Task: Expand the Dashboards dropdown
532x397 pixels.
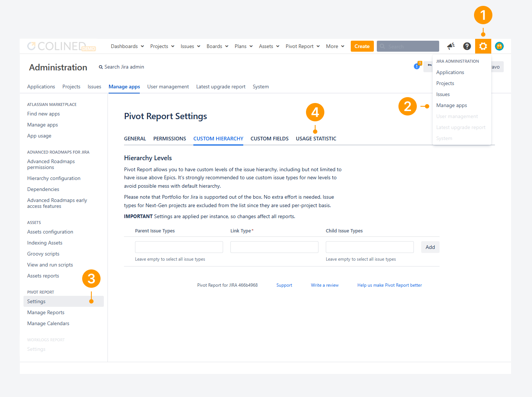Action: [127, 46]
